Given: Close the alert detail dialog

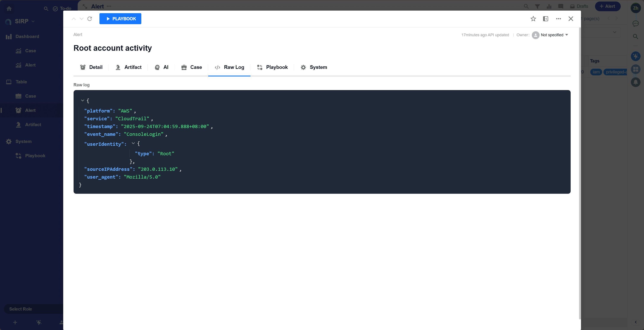Looking at the screenshot, I should [x=570, y=19].
